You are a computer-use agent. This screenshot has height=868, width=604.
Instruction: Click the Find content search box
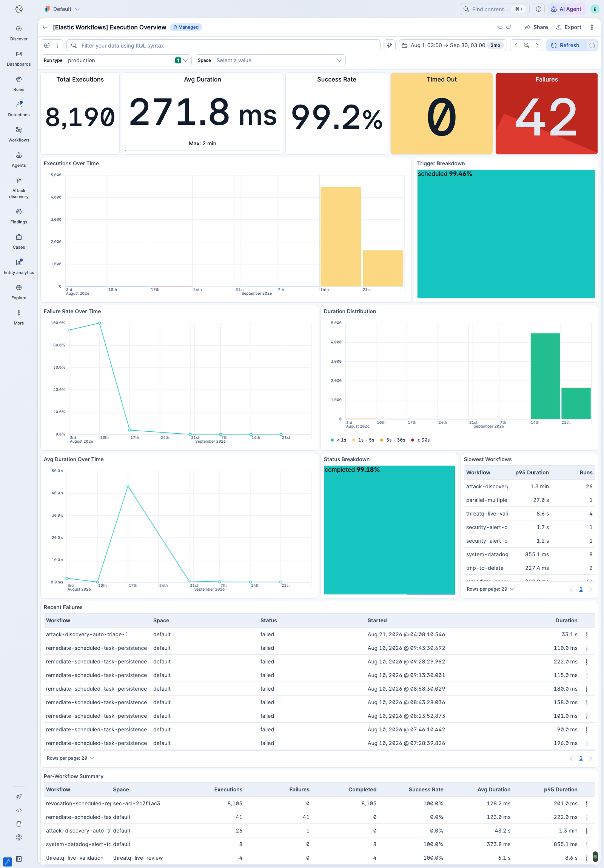click(x=494, y=9)
